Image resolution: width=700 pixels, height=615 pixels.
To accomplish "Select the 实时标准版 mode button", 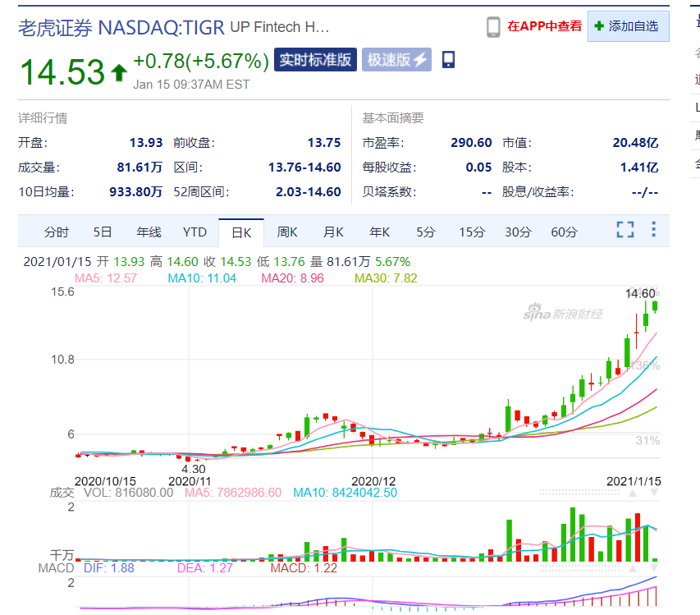I will [x=315, y=59].
